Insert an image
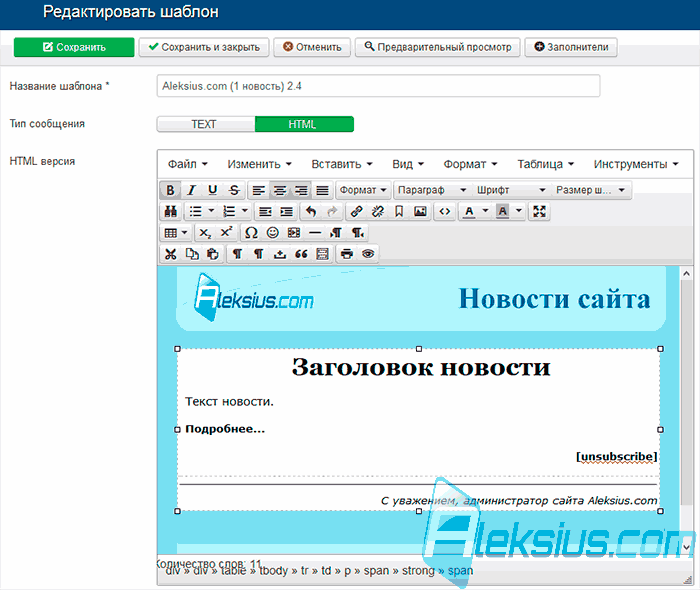700x590 pixels. pyautogui.click(x=420, y=212)
